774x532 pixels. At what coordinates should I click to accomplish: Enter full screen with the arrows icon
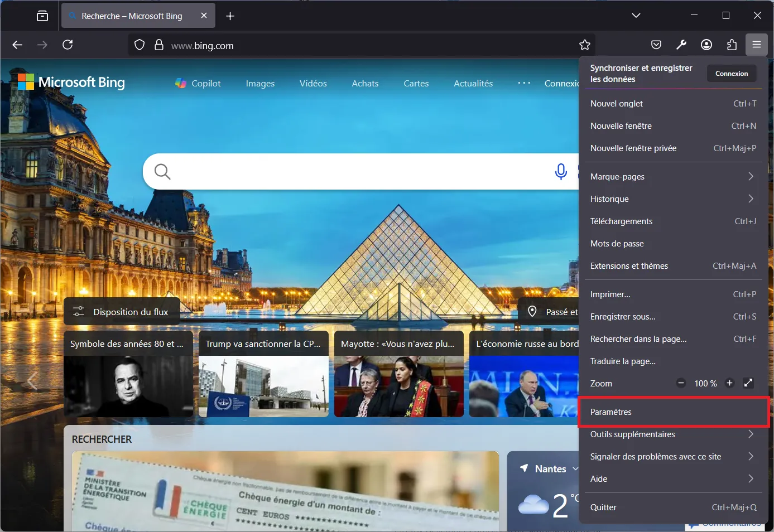click(x=748, y=383)
